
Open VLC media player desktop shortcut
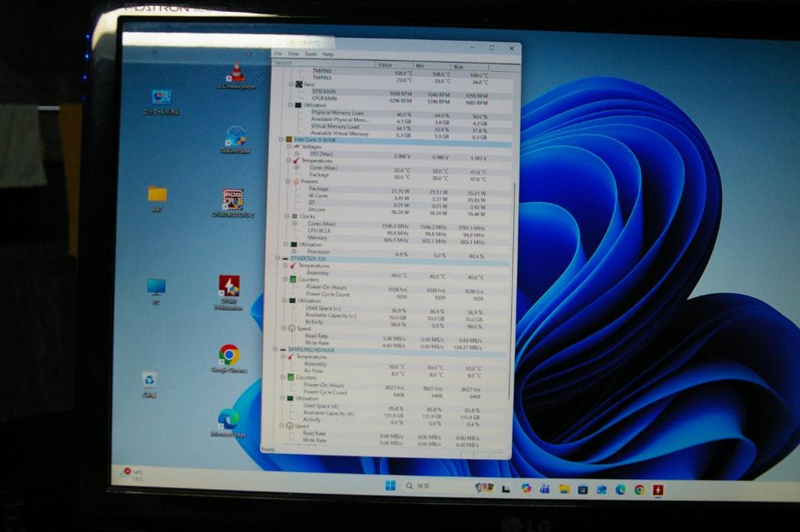[236, 76]
